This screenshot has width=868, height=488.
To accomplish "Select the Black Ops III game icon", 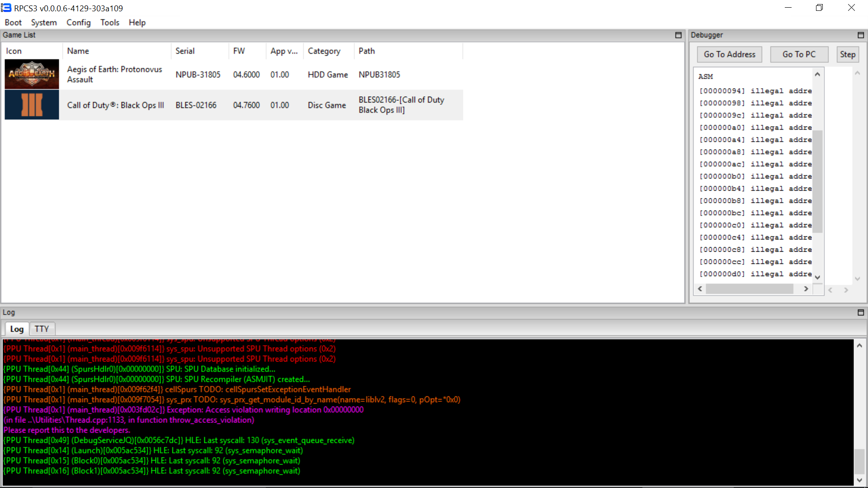I will click(x=32, y=105).
